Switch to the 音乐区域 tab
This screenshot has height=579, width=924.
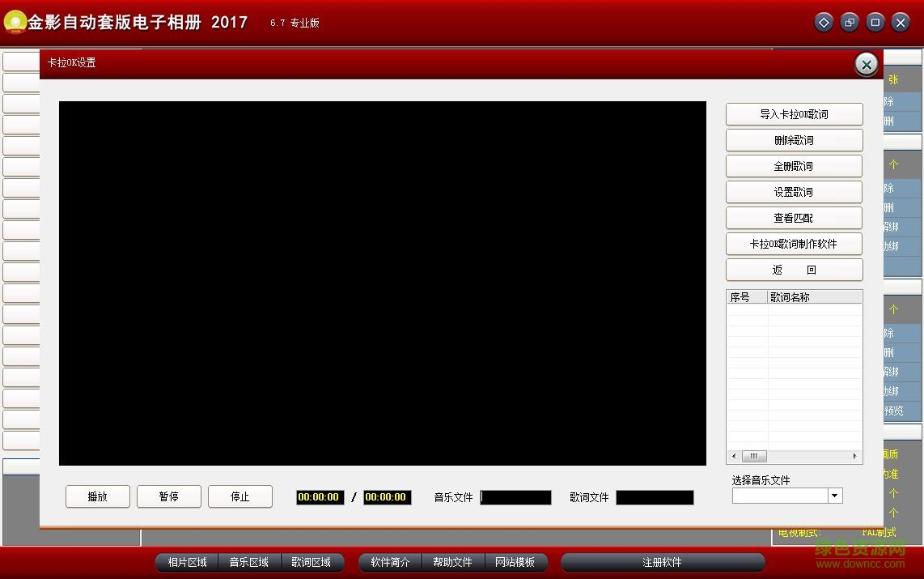click(x=250, y=562)
